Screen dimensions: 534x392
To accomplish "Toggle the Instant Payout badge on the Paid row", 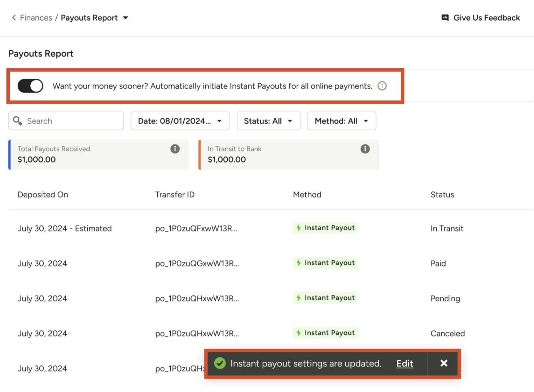I will (324, 263).
